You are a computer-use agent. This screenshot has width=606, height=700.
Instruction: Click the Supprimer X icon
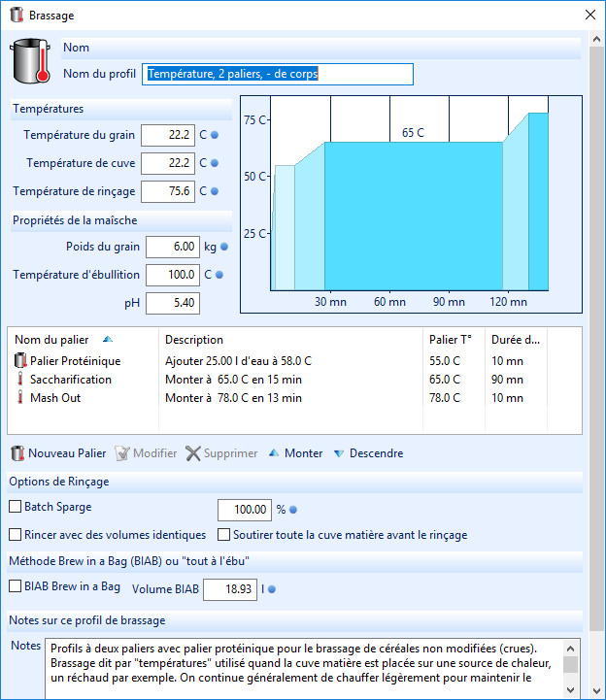[x=192, y=453]
